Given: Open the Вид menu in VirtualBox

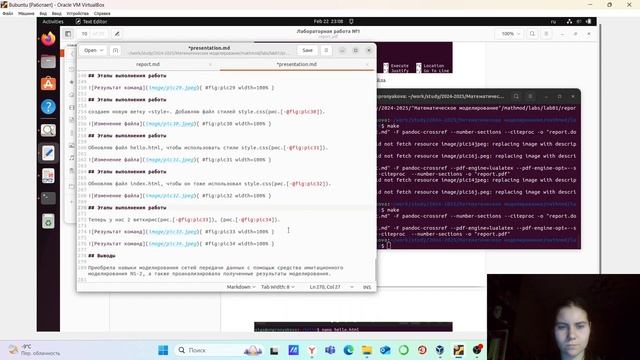Looking at the screenshot, I should click(x=43, y=13).
